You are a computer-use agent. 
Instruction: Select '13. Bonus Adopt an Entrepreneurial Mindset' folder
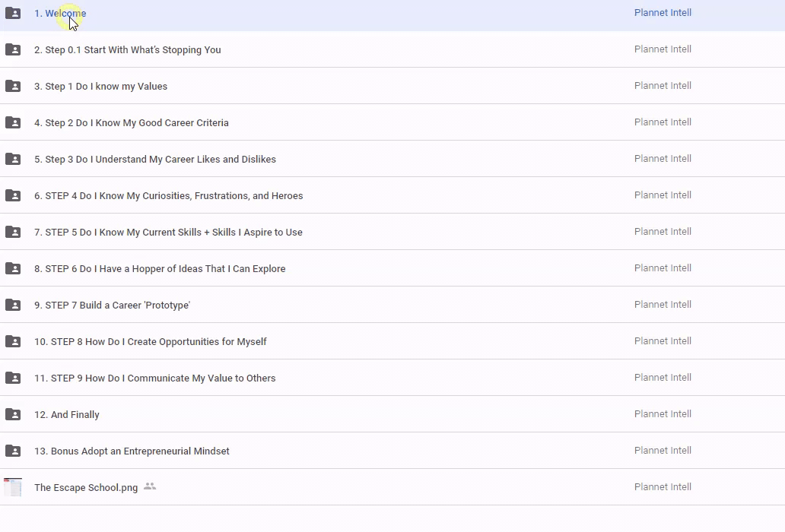pyautogui.click(x=132, y=451)
